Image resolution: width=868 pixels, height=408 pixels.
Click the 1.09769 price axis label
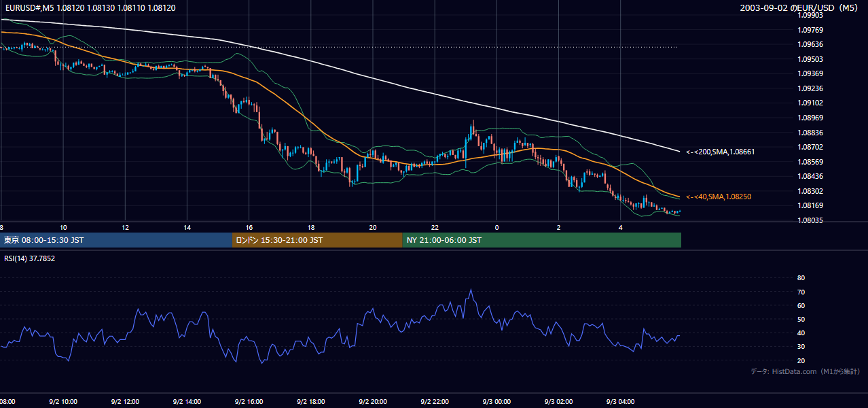tap(810, 30)
